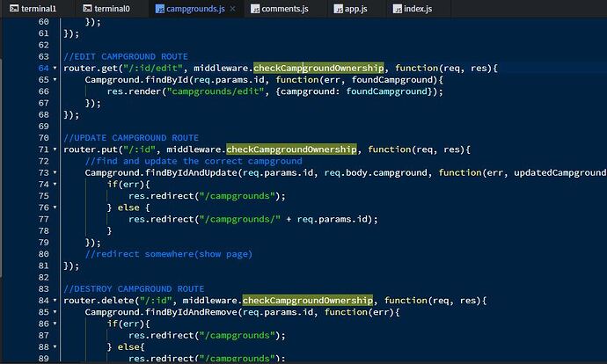Viewport: 607px width, 364px height.
Task: Click the "/campgrounds/" string on line 77
Action: [x=239, y=219]
